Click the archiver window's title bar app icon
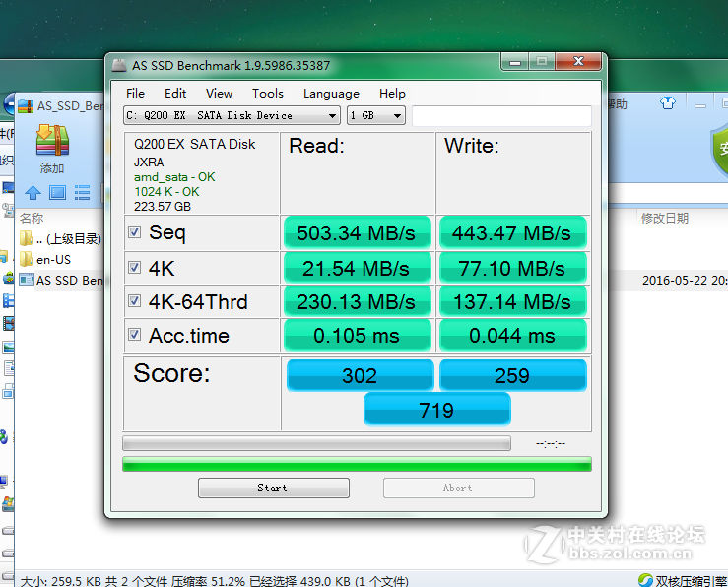Image resolution: width=728 pixels, height=587 pixels. 26,106
